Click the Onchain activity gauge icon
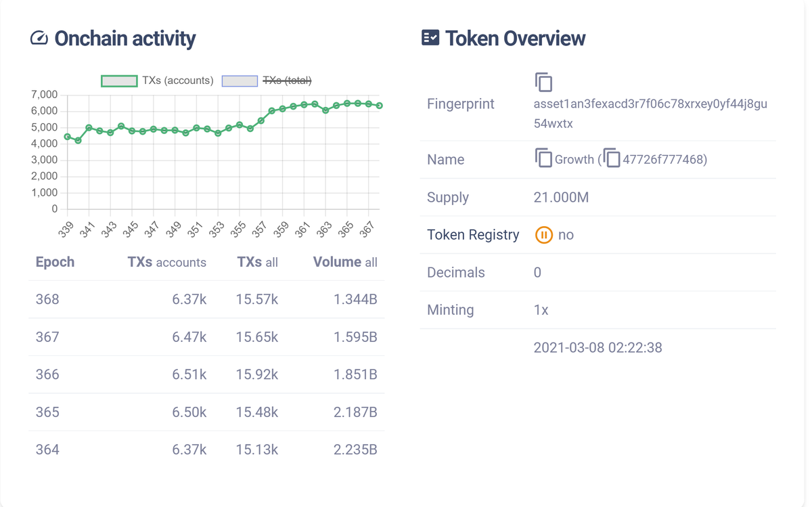The image size is (812, 507). coord(39,39)
